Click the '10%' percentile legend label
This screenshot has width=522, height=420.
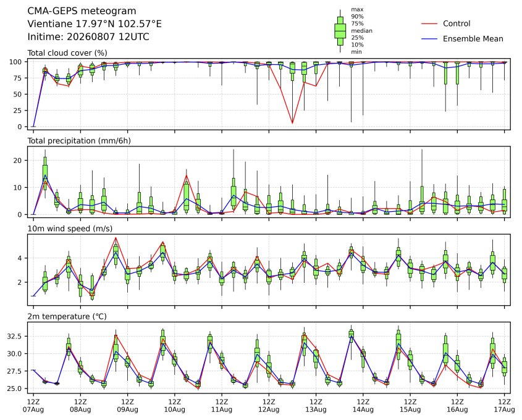pyautogui.click(x=357, y=45)
